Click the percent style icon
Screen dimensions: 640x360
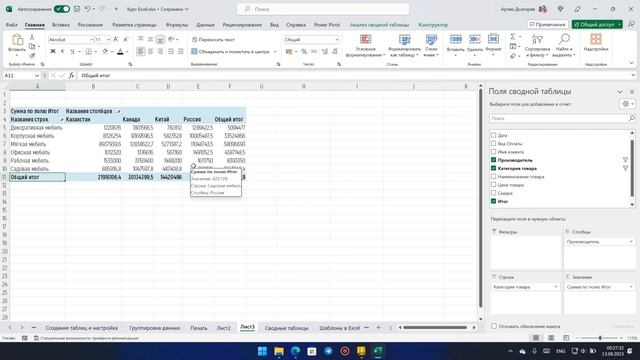[x=304, y=51]
